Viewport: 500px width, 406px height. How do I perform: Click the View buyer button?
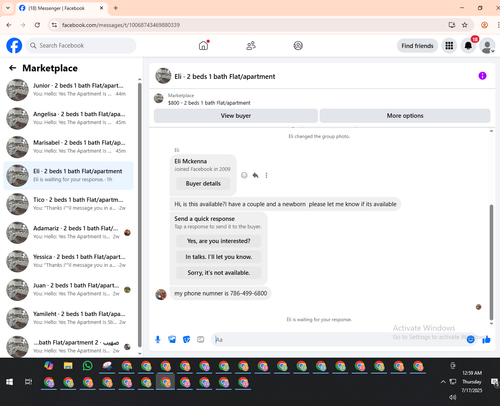(236, 116)
